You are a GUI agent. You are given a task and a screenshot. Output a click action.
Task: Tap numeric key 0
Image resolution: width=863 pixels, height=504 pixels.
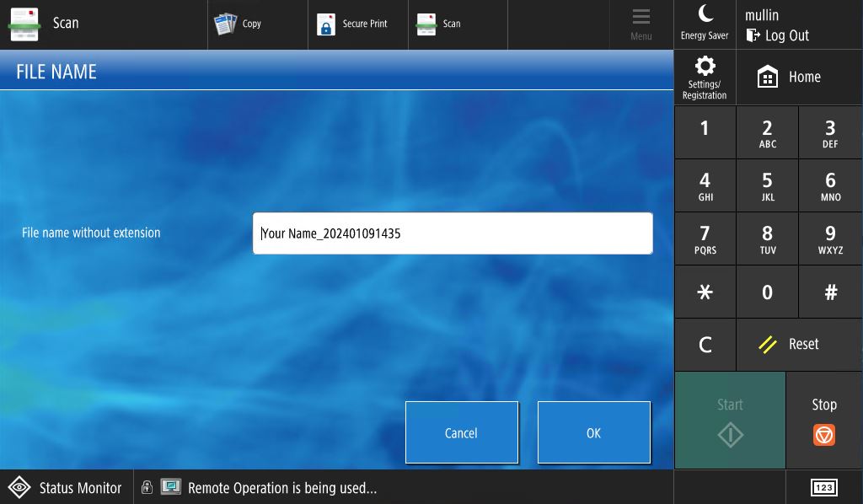point(767,292)
